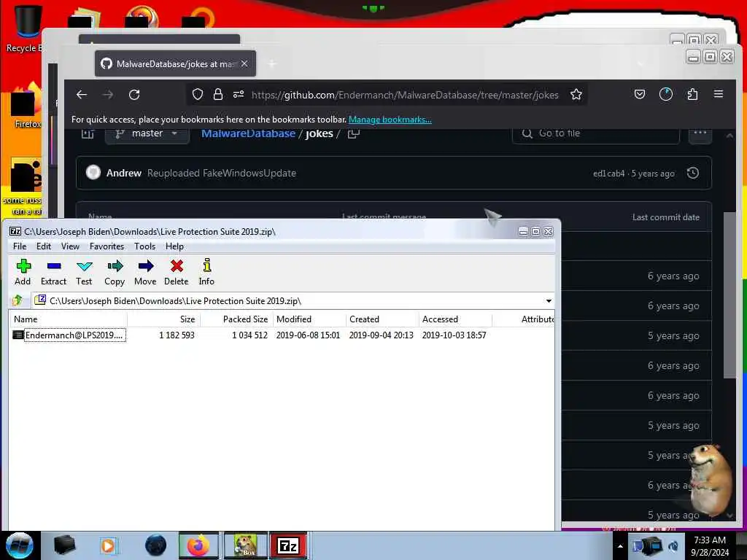The image size is (747, 560).
Task: Click the Extract toolbar icon
Action: click(53, 273)
